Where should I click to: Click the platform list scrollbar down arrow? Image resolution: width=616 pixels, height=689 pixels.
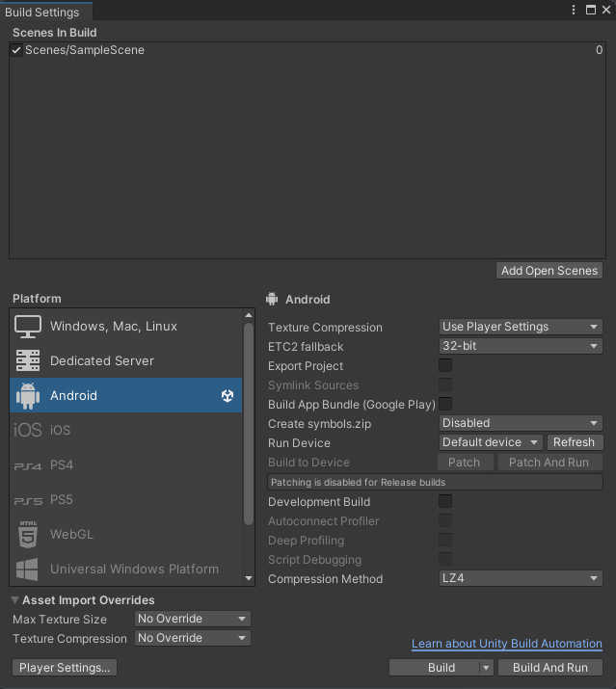[x=249, y=578]
